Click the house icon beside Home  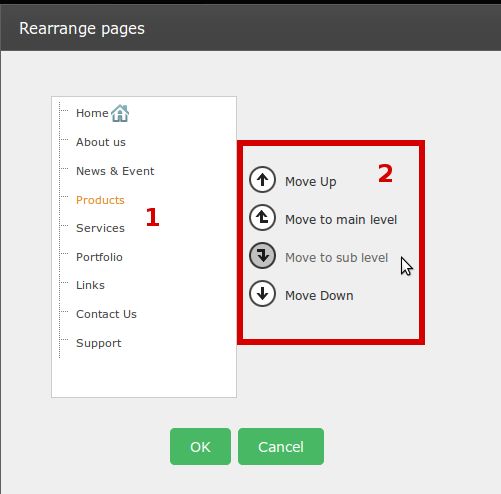pos(120,113)
